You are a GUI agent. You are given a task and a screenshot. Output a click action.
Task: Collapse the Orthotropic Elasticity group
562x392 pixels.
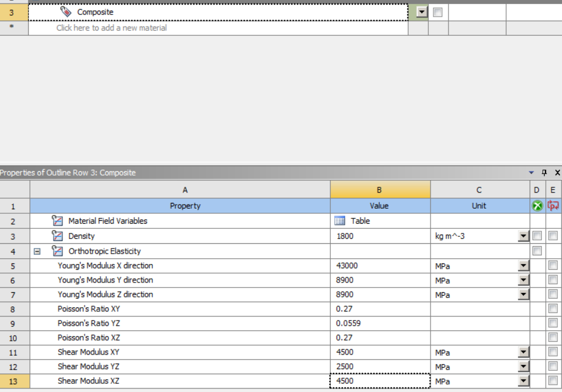[37, 251]
